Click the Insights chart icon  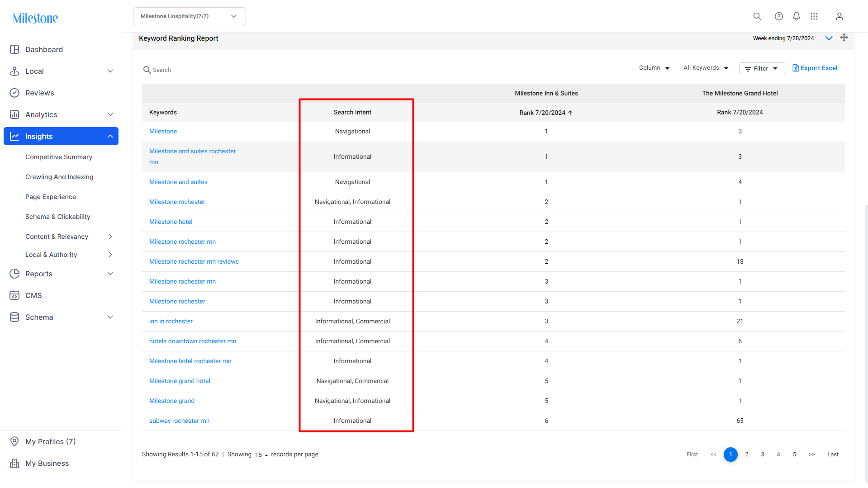point(14,136)
